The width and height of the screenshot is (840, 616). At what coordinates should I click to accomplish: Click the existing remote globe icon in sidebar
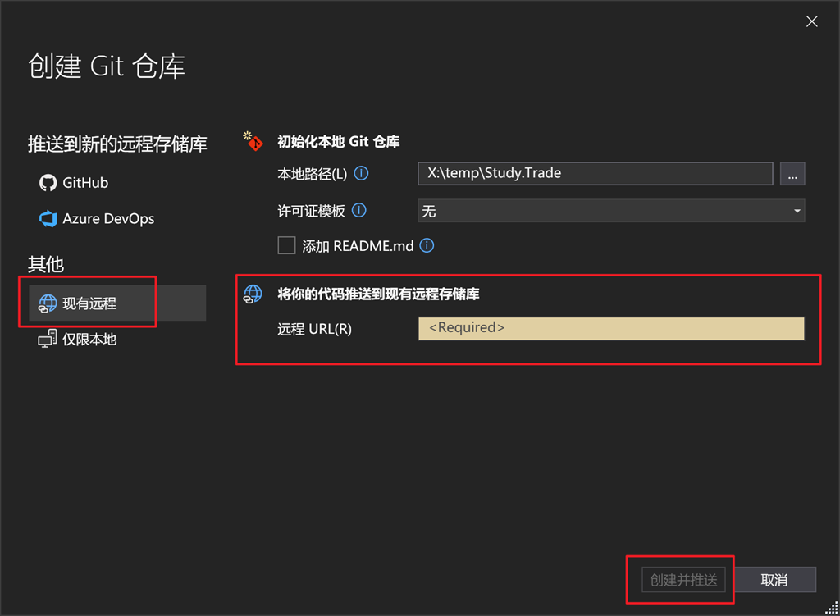point(48,303)
